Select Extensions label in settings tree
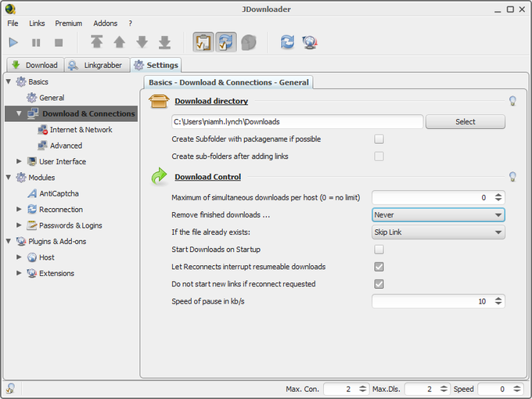The image size is (532, 399). pos(56,274)
